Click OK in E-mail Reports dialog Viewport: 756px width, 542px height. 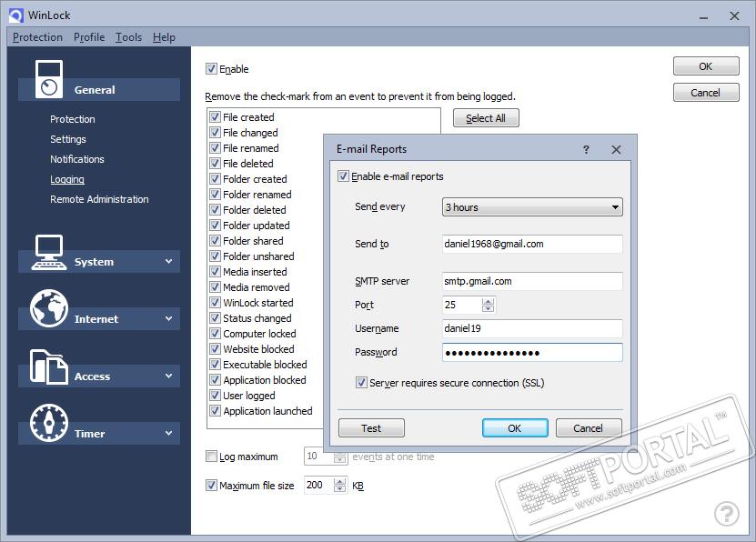[515, 427]
